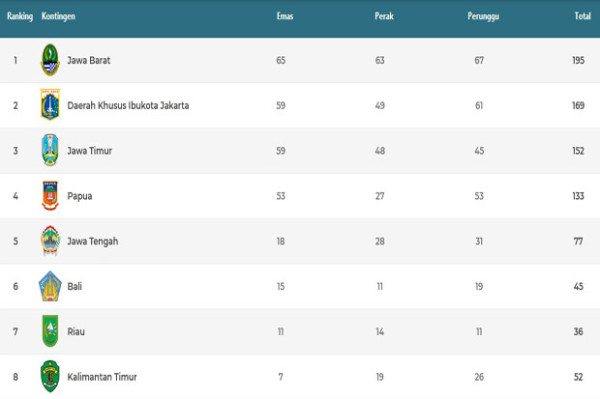
Task: Click Jawa Tengah's bronze count 31
Action: pos(479,241)
